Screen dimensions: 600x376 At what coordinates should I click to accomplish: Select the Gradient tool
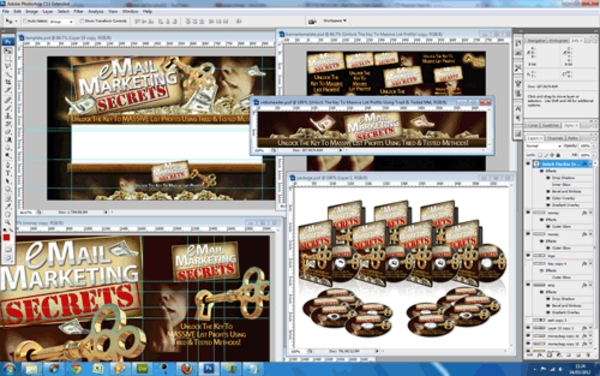(8, 140)
